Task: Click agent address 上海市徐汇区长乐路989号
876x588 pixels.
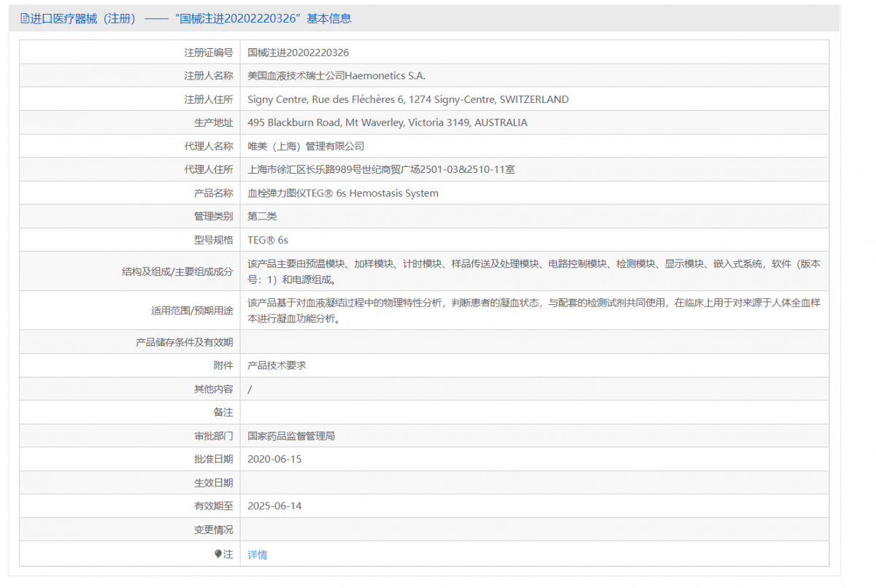Action: click(382, 169)
